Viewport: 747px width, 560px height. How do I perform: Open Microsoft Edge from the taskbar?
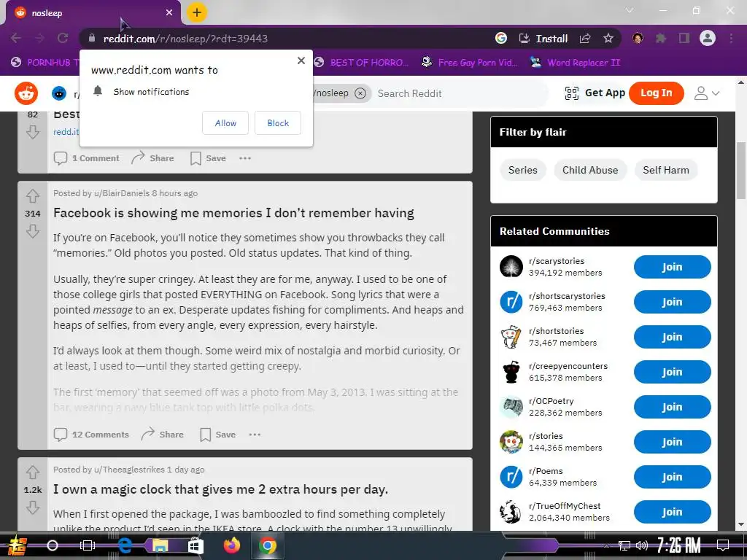(x=125, y=545)
